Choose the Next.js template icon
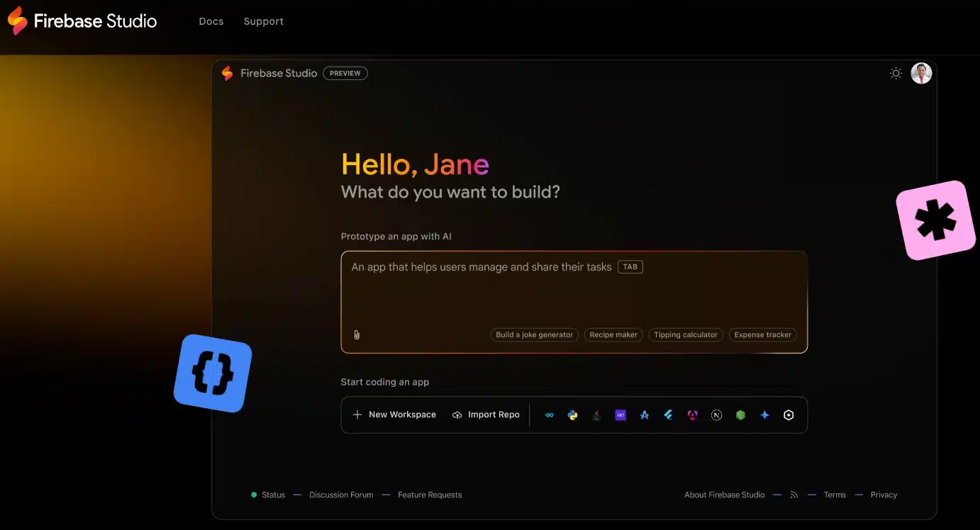980x530 pixels. [x=716, y=415]
